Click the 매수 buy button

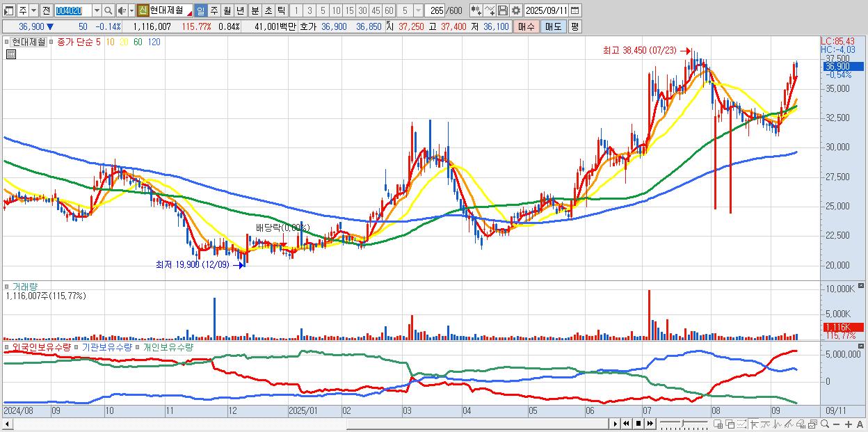pos(527,26)
